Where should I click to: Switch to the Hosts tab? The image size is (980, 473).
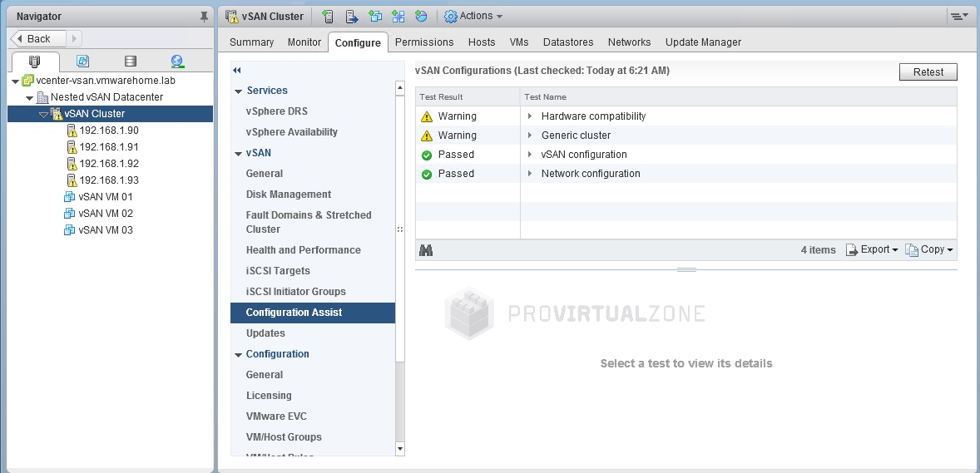click(482, 42)
